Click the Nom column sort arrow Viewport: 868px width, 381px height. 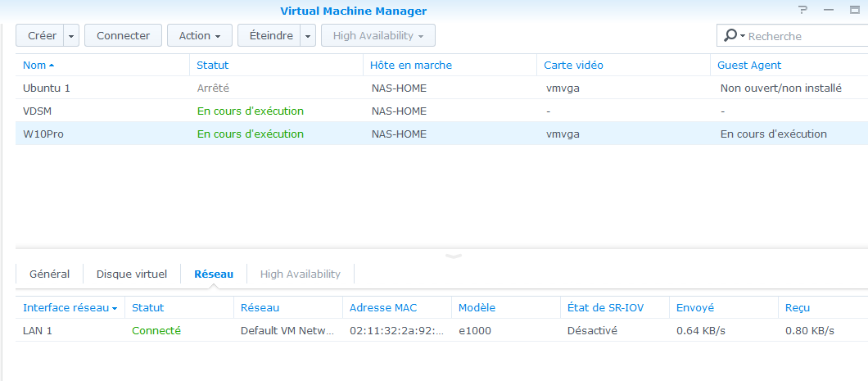[x=52, y=66]
